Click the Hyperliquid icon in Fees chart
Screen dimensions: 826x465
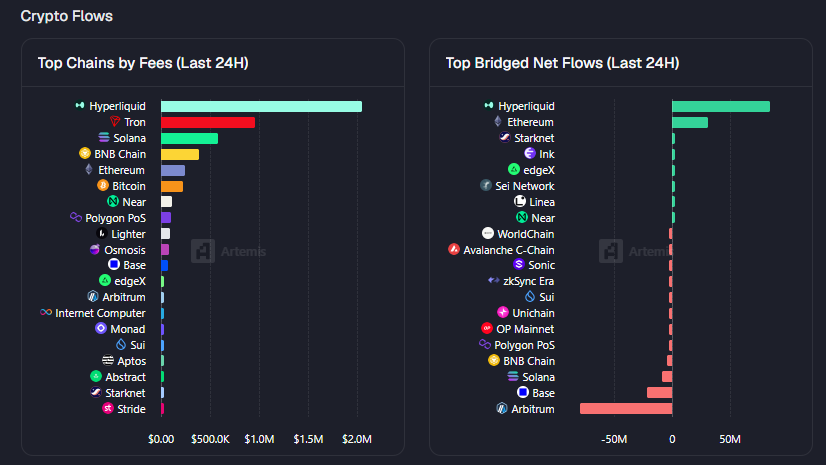click(80, 106)
